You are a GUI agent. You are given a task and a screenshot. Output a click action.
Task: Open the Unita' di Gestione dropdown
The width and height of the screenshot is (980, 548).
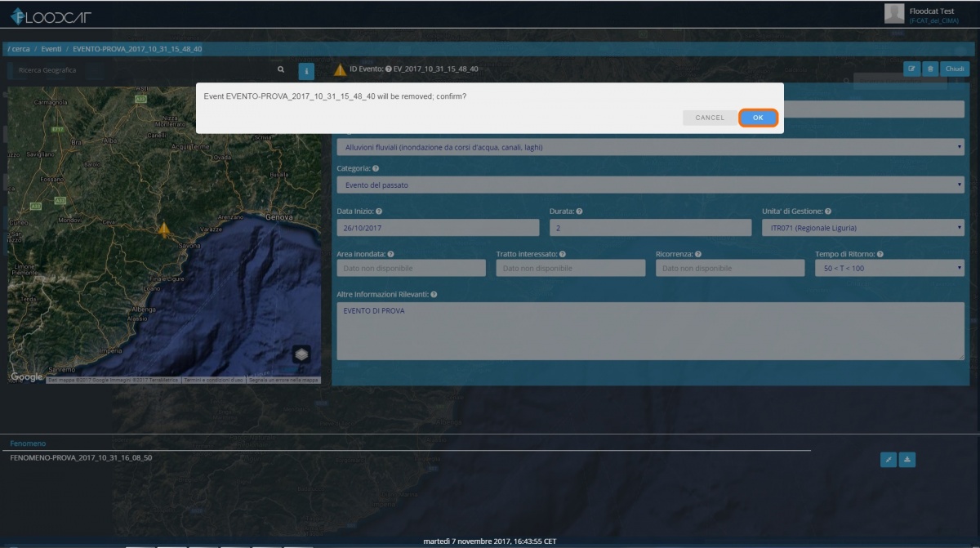coord(862,228)
